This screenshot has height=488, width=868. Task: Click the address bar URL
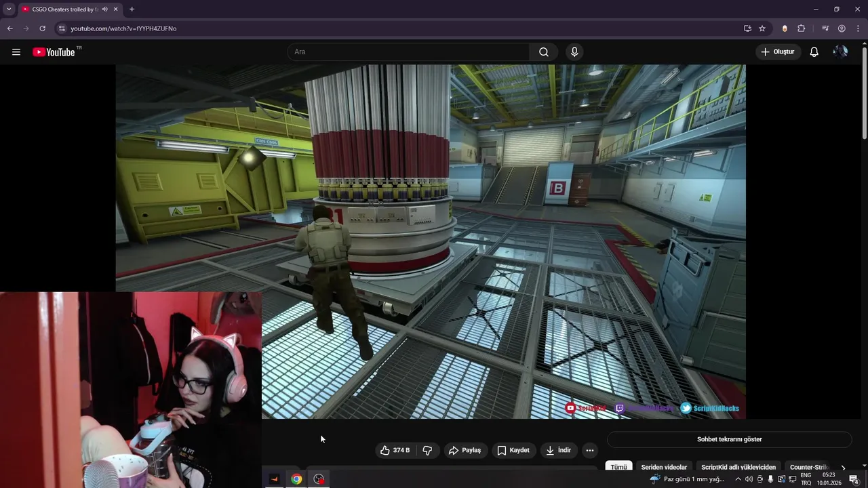pos(123,28)
